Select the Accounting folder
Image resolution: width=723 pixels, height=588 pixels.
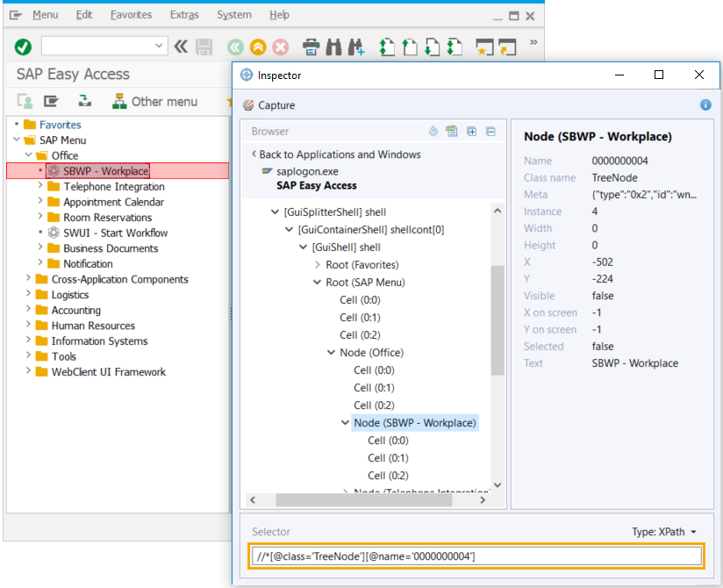tap(75, 310)
